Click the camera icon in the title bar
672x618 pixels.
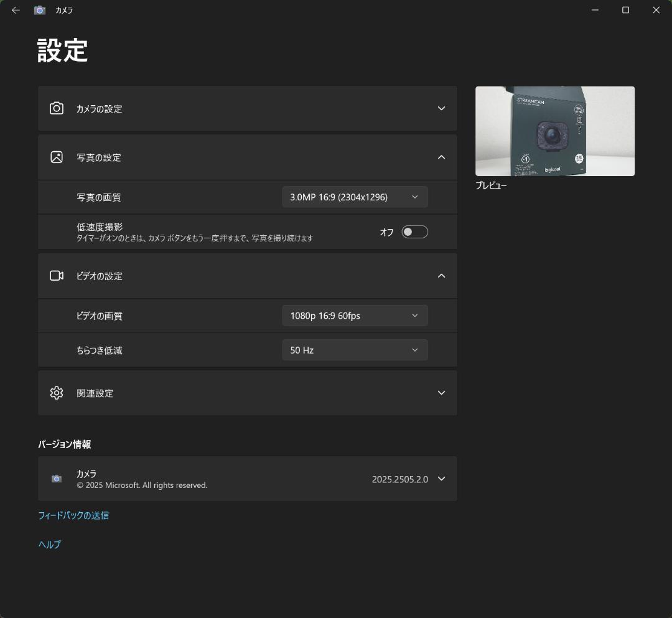coord(39,10)
